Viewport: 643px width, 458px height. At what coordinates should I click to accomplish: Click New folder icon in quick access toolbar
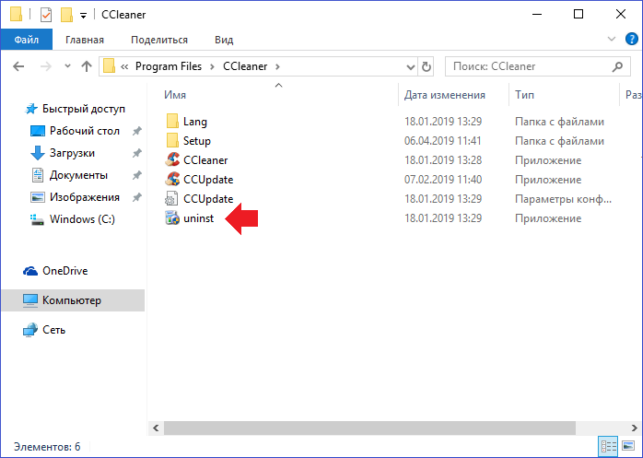tap(66, 15)
